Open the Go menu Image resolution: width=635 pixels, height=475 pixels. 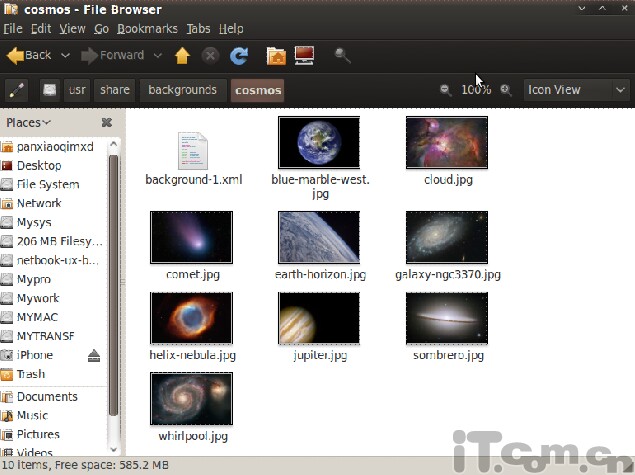(x=101, y=29)
